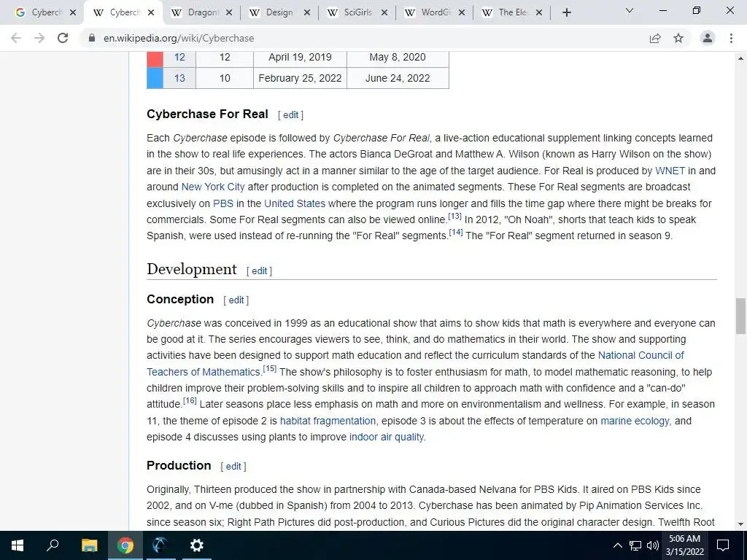The height and width of the screenshot is (560, 747).
Task: Show hidden system tray icons
Action: coord(617,545)
